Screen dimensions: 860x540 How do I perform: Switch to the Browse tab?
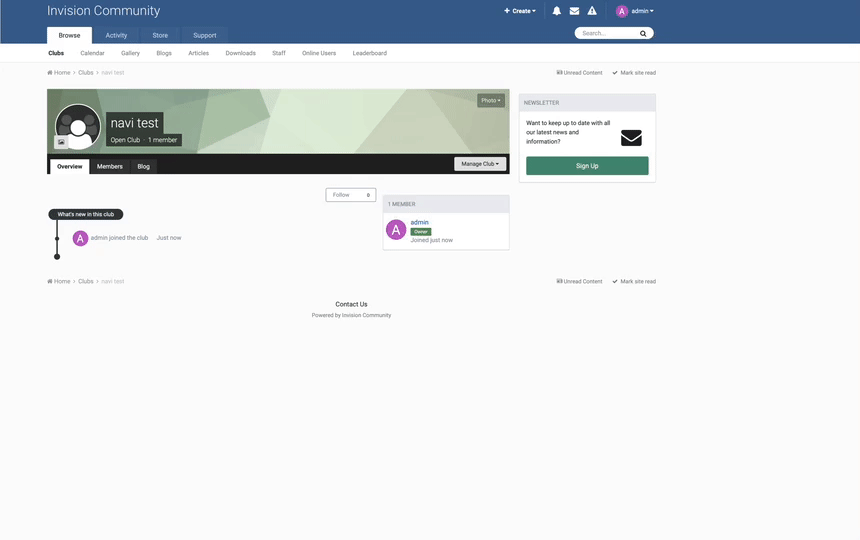click(x=69, y=35)
